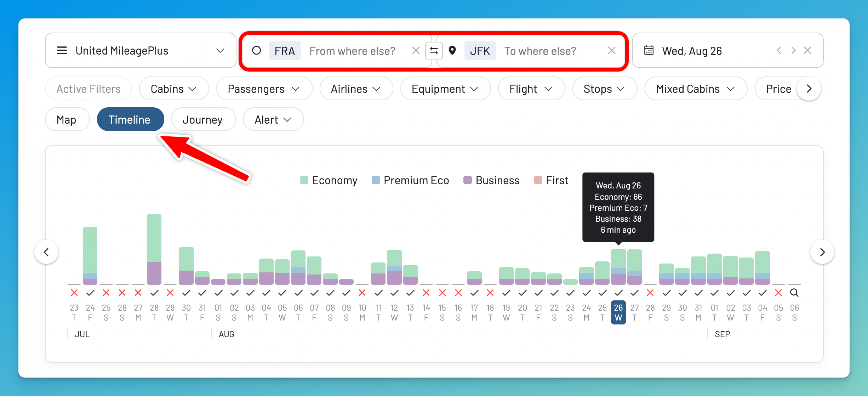Screen dimensions: 868x396
Task: Click the availability bar for Jul 30
Action: (x=186, y=266)
